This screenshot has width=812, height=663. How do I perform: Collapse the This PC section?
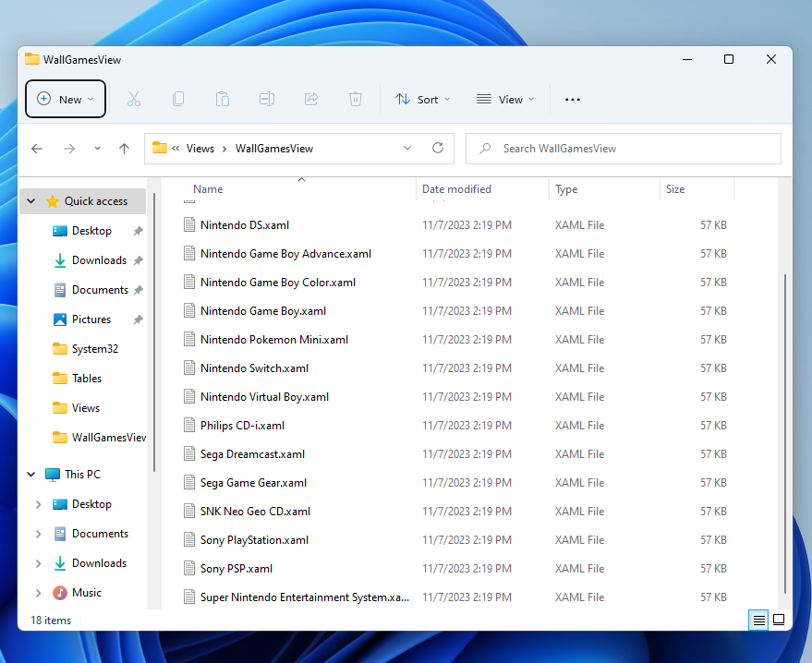[x=31, y=474]
